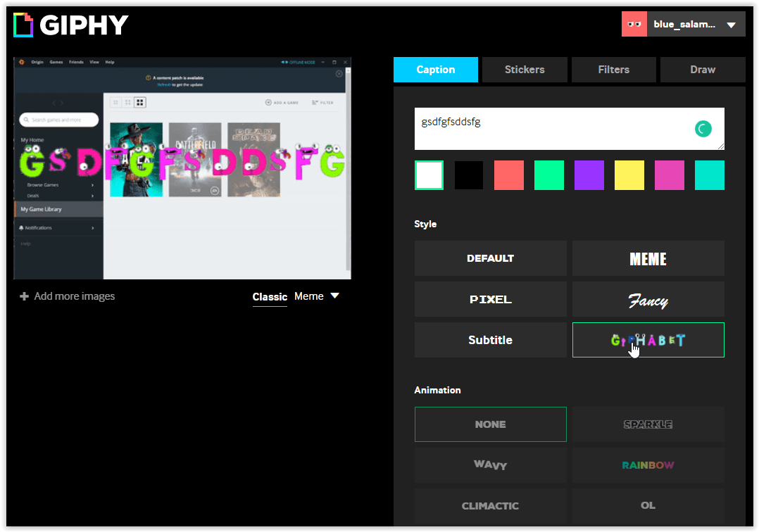759x532 pixels.
Task: Click the green Grammarly icon in caption box
Action: 703,128
